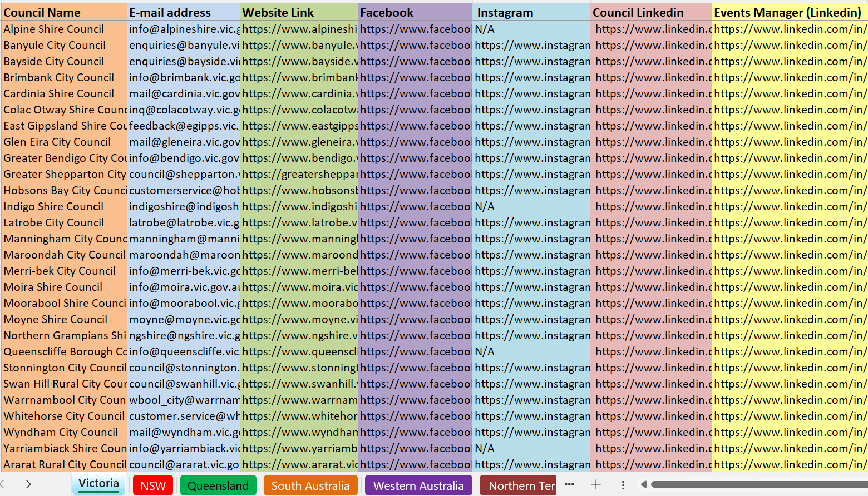Select Indigo Shire's Instagram N/A cell
Viewport: 868px width, 496px height.
pyautogui.click(x=531, y=206)
